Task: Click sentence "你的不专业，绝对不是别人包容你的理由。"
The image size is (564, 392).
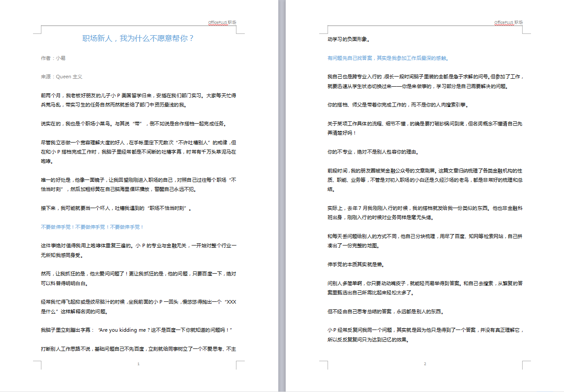Action: (x=373, y=152)
